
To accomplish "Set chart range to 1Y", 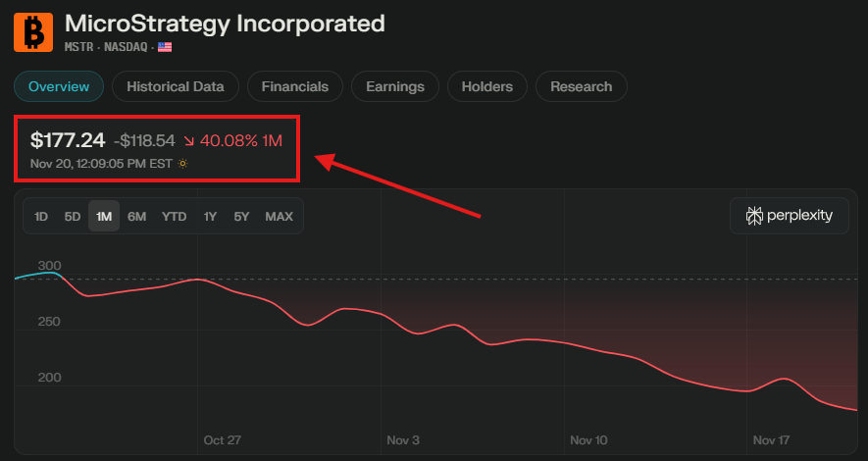I will tap(210, 216).
